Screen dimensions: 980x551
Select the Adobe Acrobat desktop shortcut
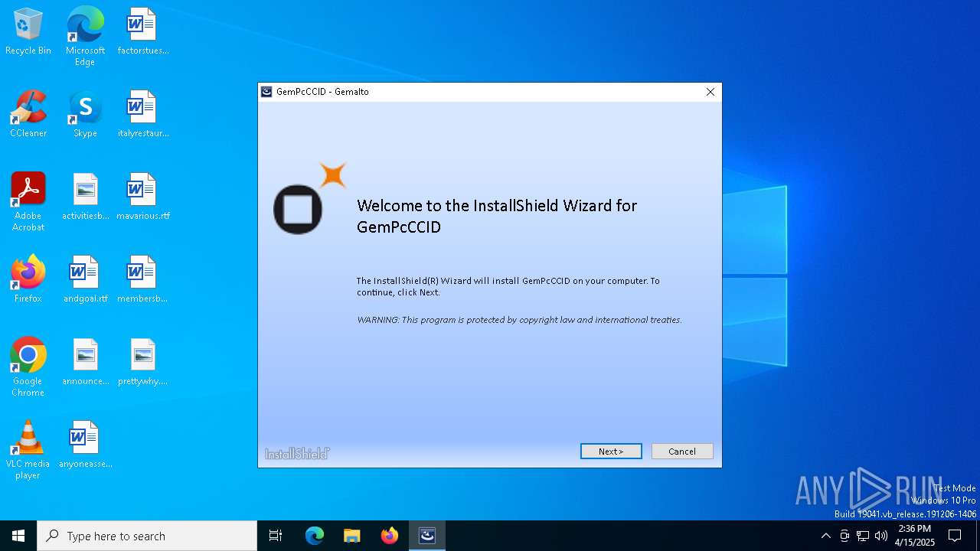pyautogui.click(x=28, y=202)
